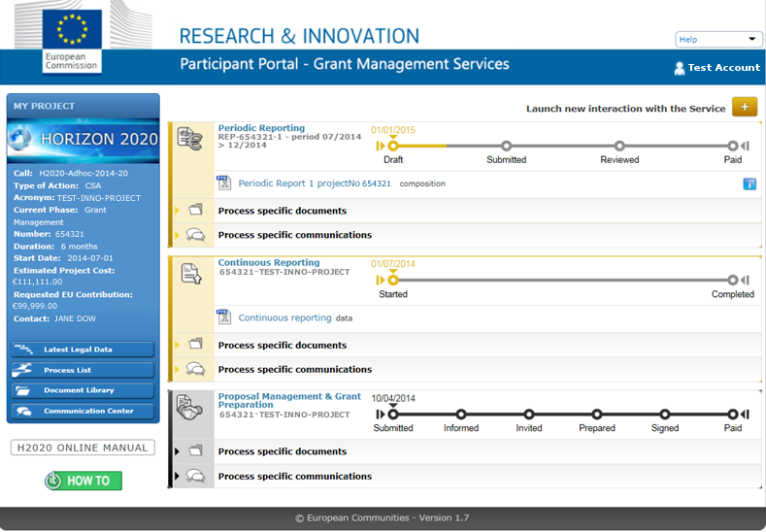Click the Signed step on Proposal Management timeline
This screenshot has width=766, height=532.
[664, 415]
